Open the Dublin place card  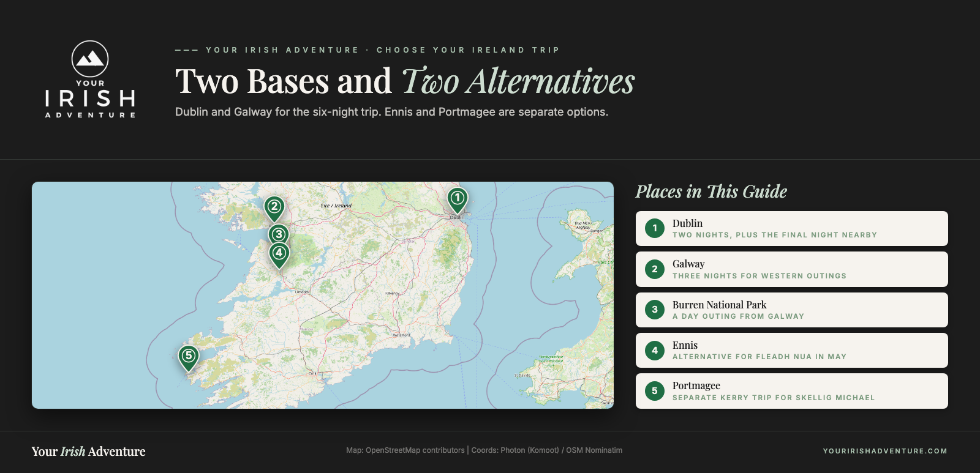coord(792,228)
